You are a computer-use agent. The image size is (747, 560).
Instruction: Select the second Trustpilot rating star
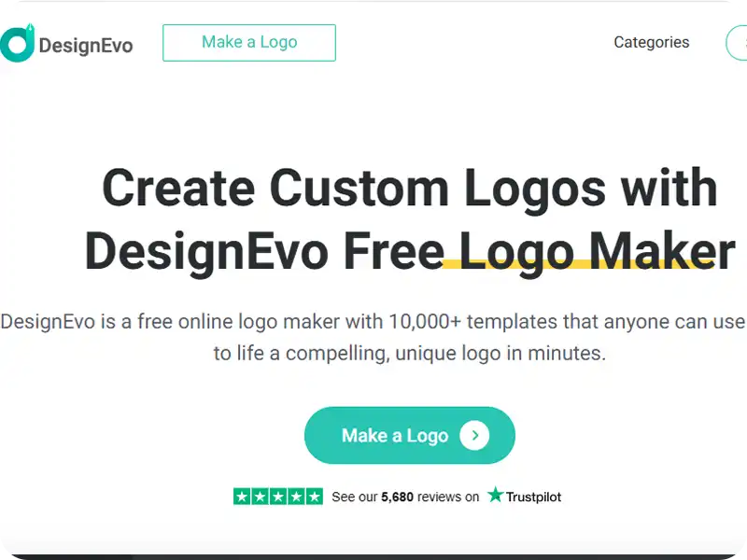pos(261,497)
